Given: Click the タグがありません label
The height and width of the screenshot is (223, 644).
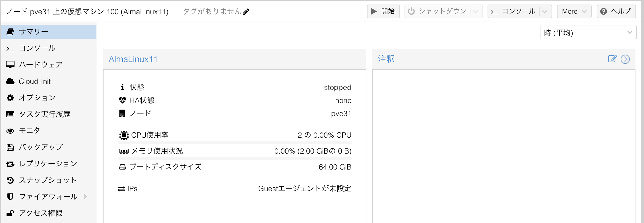Looking at the screenshot, I should [x=212, y=11].
